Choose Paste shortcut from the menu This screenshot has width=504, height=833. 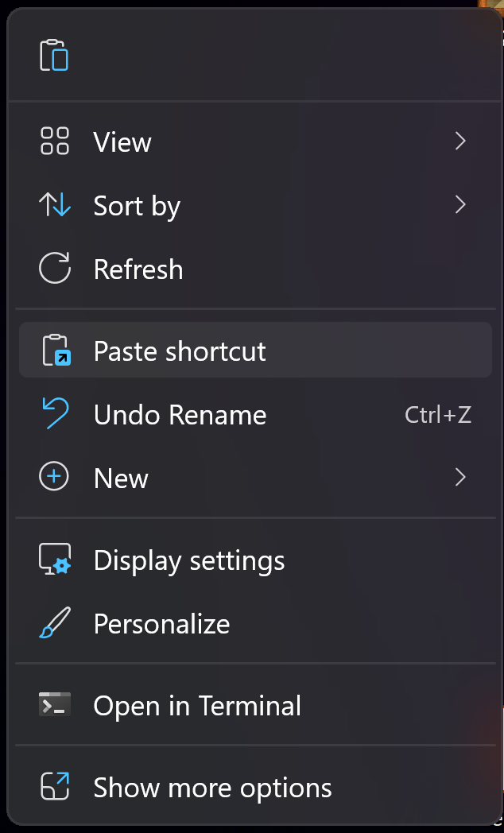point(180,351)
